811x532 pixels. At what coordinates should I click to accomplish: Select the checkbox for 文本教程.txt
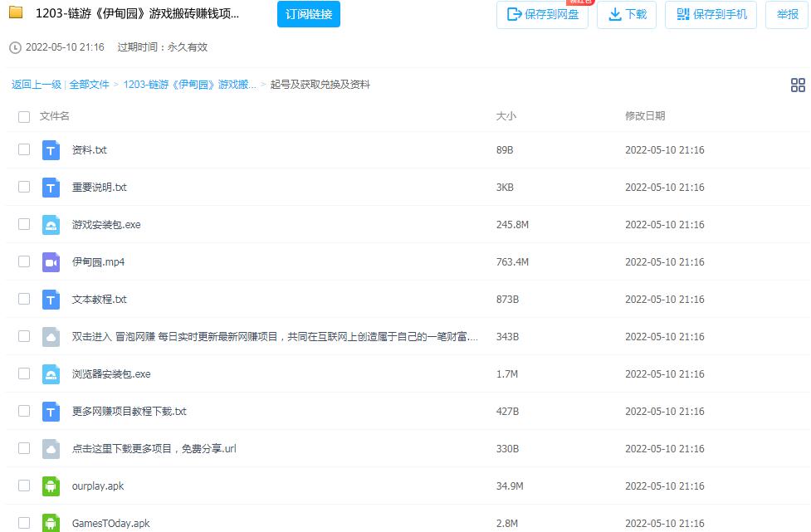tap(24, 299)
